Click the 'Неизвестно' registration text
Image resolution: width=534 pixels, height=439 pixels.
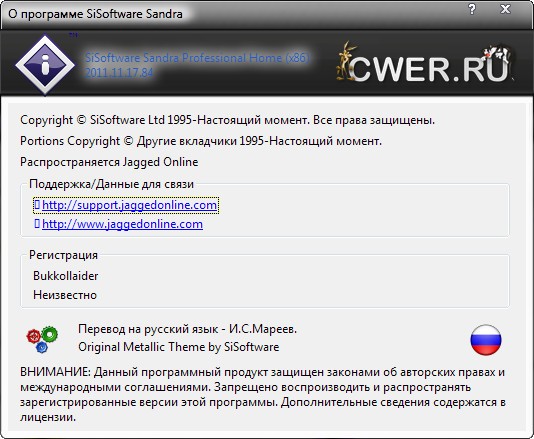click(x=65, y=295)
